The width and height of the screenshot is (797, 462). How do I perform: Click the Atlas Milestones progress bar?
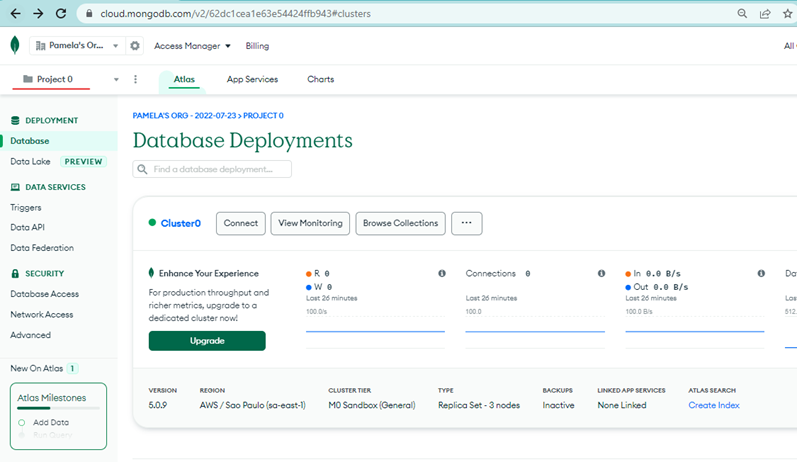pyautogui.click(x=58, y=408)
